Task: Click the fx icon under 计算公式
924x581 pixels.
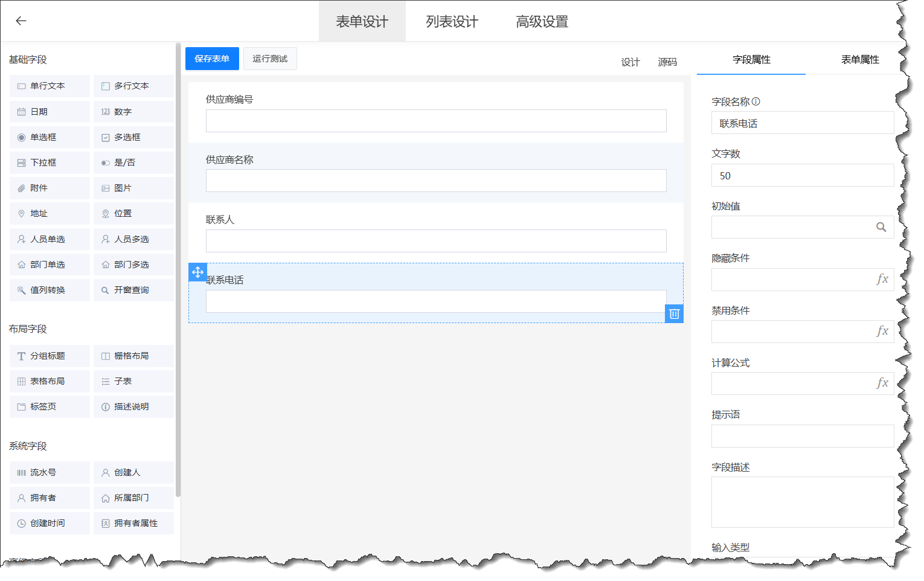Action: tap(882, 383)
